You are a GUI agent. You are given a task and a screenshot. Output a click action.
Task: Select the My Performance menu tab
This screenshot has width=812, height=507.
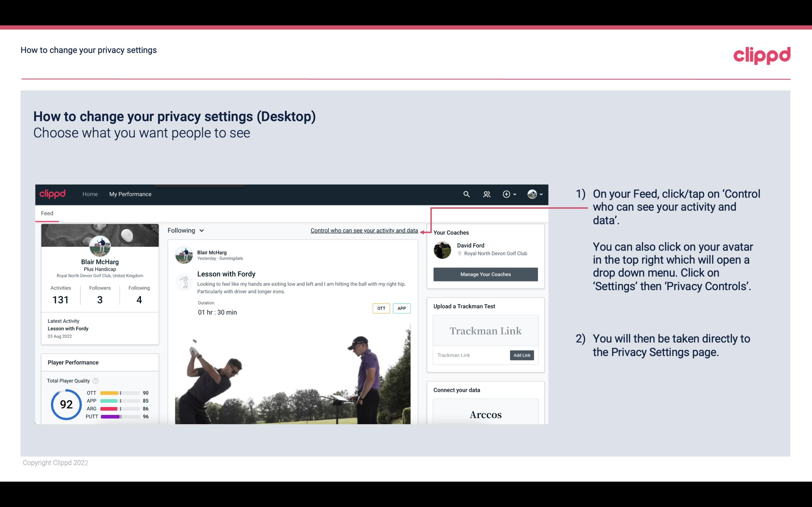129,194
